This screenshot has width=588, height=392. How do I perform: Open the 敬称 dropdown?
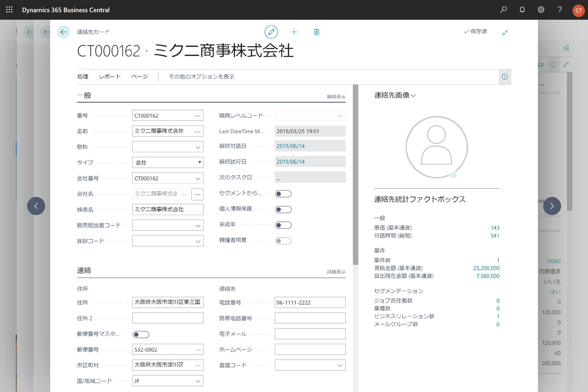(x=197, y=147)
